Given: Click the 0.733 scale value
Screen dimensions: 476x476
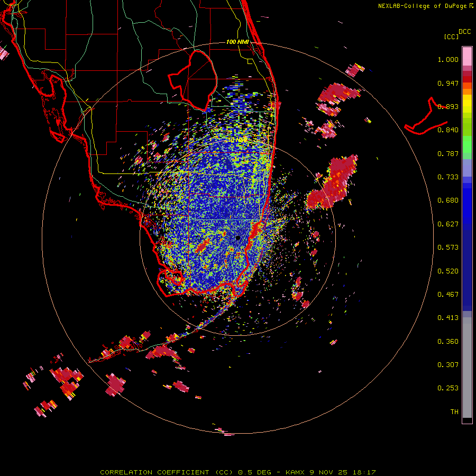Looking at the screenshot, I should (x=448, y=177).
